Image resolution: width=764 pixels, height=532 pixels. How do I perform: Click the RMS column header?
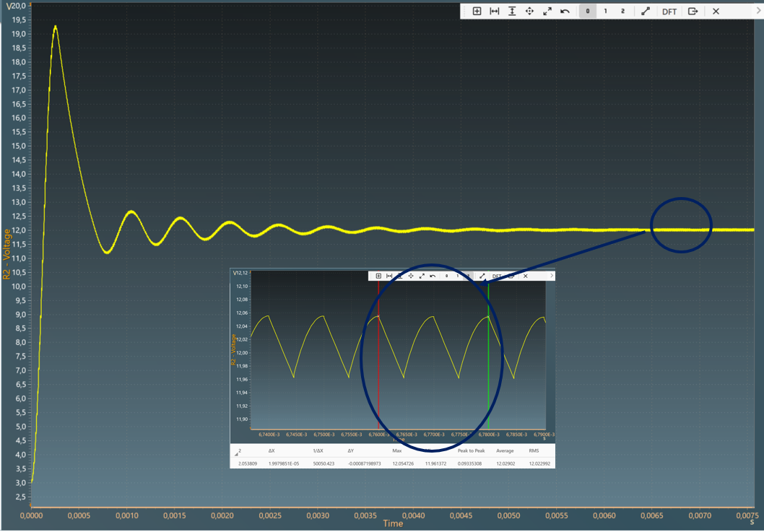click(534, 450)
